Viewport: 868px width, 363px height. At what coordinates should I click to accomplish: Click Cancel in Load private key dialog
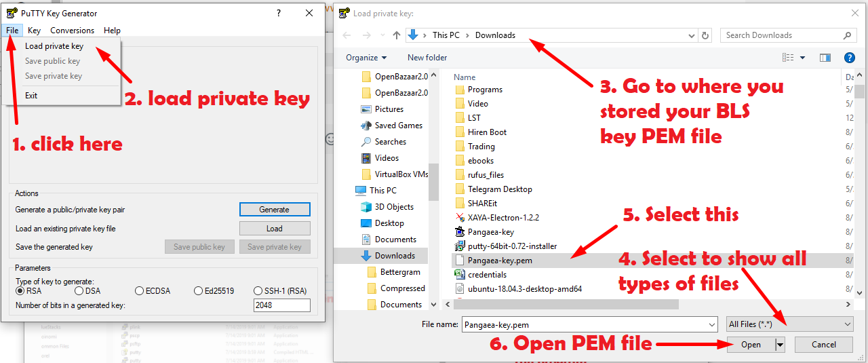[x=824, y=345]
